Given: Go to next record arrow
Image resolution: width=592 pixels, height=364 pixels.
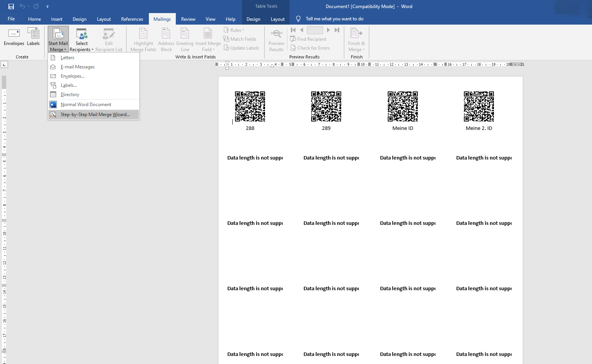Looking at the screenshot, I should coord(328,30).
